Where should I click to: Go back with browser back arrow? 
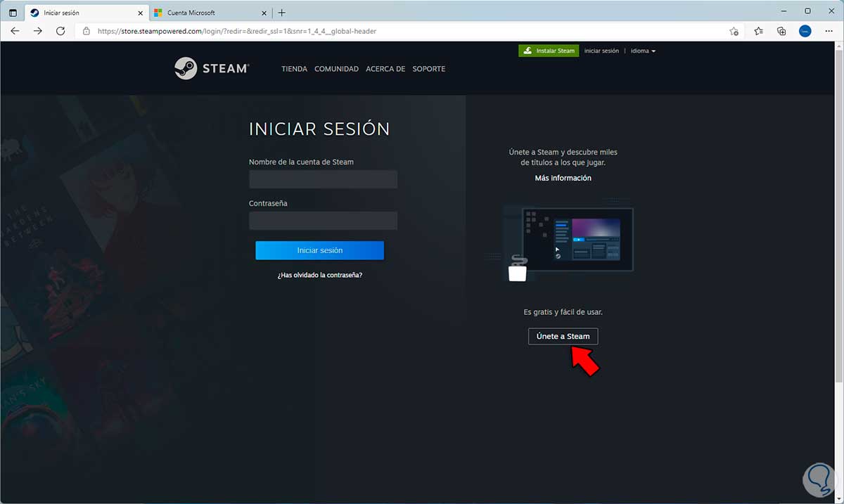[15, 31]
